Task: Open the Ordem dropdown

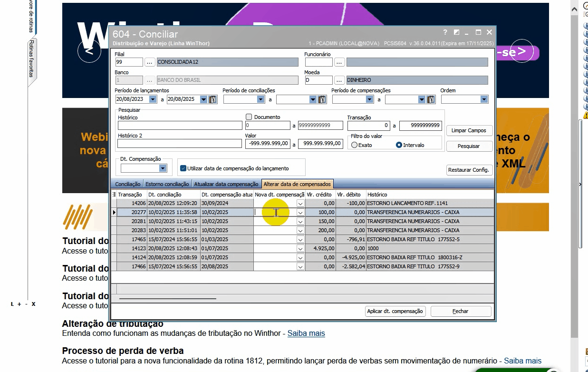Action: point(484,99)
